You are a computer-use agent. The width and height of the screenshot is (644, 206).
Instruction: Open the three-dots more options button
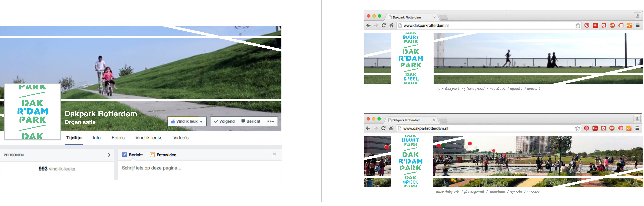click(x=270, y=121)
